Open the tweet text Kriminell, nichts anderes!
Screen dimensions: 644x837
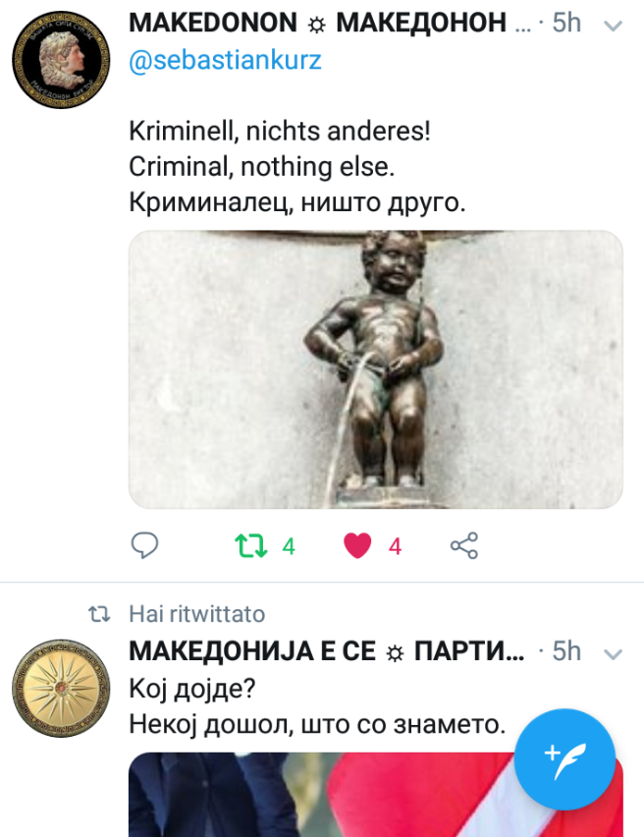click(x=280, y=131)
